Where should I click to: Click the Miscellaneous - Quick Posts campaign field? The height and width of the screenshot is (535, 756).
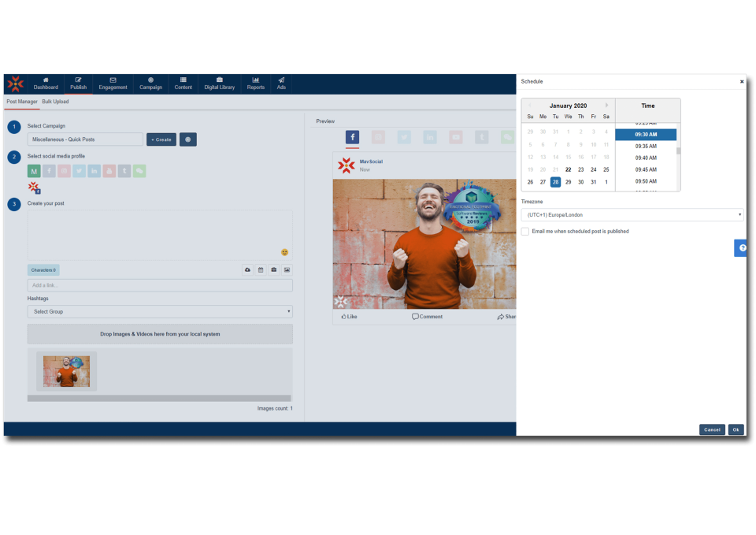85,139
